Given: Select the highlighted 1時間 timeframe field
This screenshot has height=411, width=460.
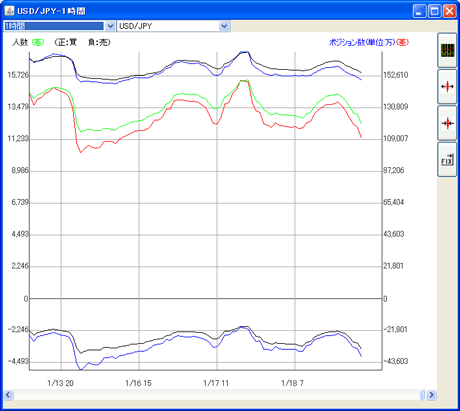Looking at the screenshot, I should pos(54,26).
